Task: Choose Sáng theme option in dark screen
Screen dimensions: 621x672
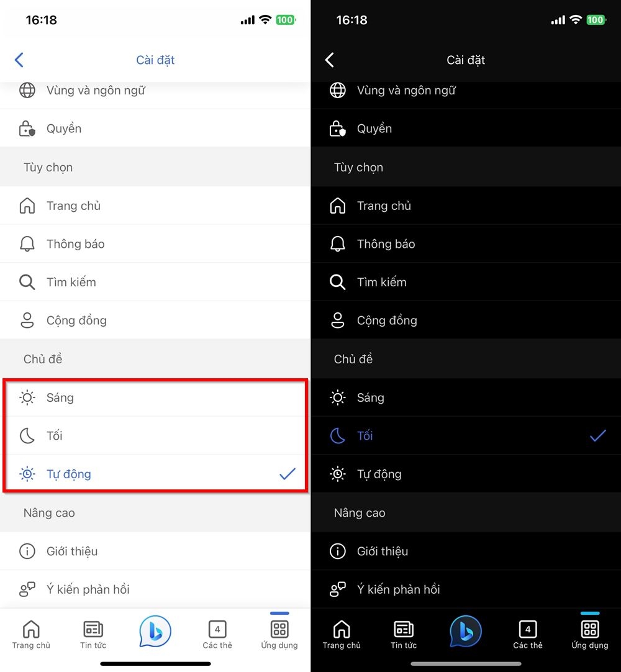Action: (x=466, y=397)
